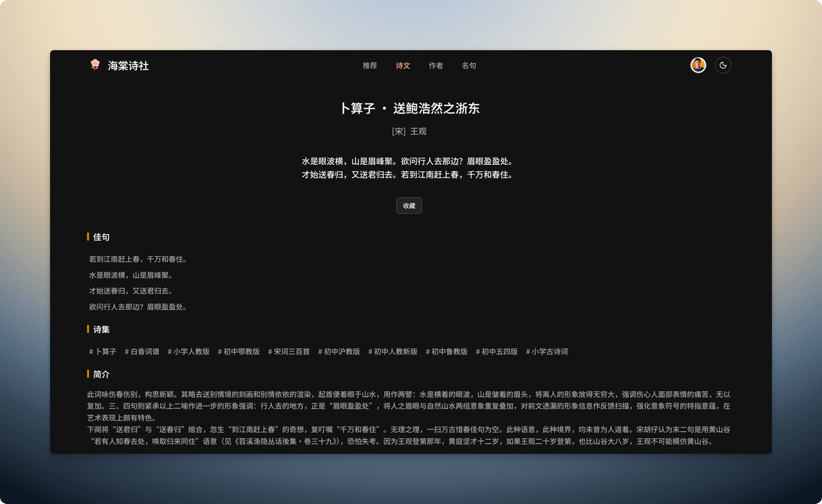Open the # 卜算子 collection tag
This screenshot has width=822, height=504.
click(x=103, y=351)
